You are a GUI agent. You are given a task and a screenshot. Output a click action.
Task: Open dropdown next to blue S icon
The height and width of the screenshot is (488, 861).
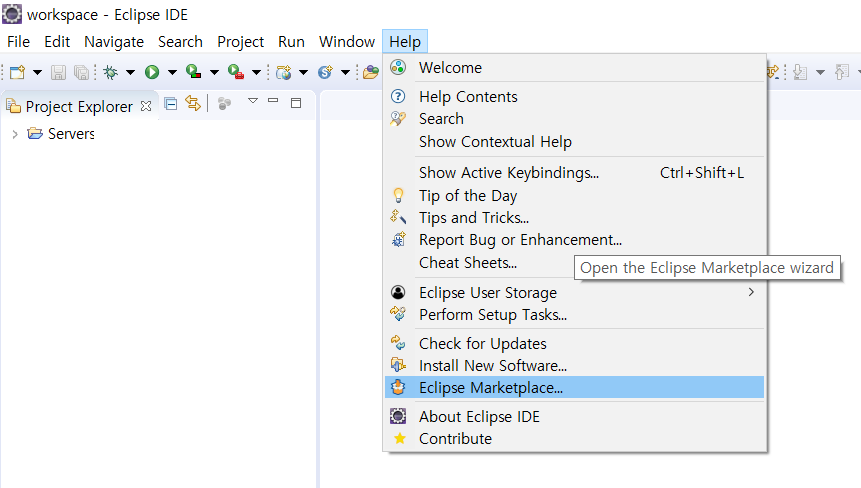(x=345, y=72)
